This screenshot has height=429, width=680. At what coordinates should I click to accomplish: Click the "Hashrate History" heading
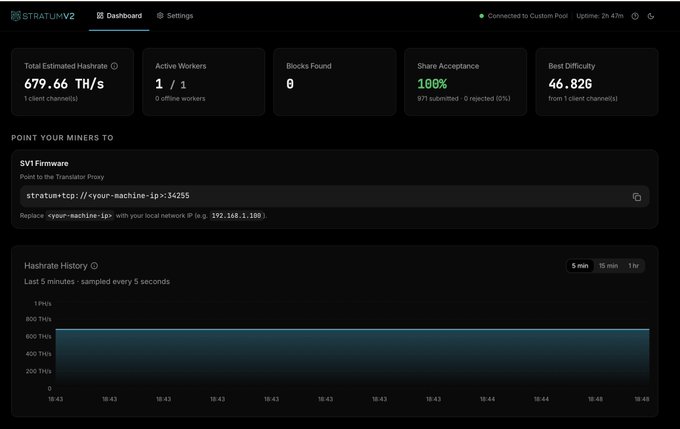click(x=56, y=265)
